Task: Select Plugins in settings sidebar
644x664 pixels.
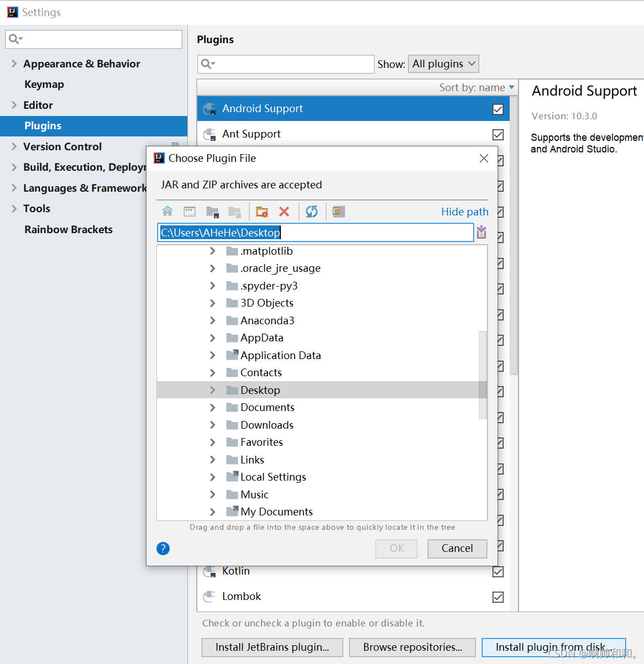Action: 94,126
